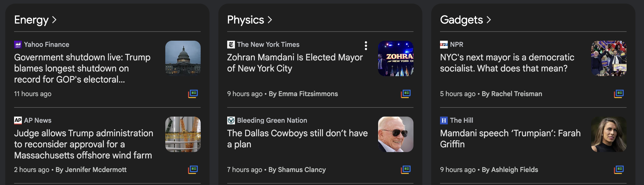Open full coverage for NPR democratic socialist story

click(619, 94)
